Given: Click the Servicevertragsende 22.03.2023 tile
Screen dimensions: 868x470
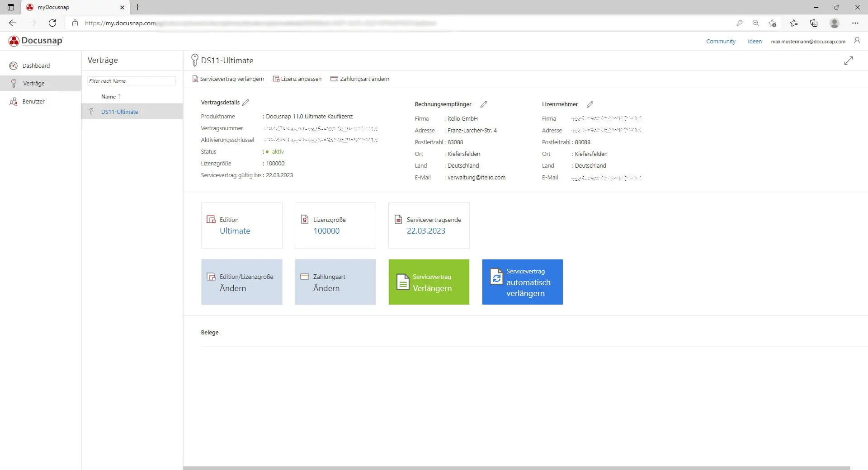Looking at the screenshot, I should coord(429,226).
